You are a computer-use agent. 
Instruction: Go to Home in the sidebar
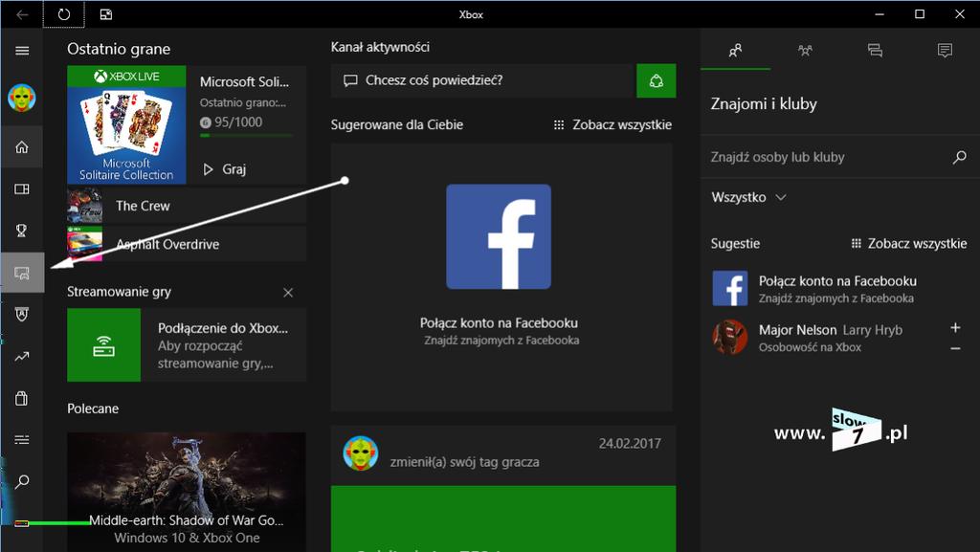pos(22,147)
